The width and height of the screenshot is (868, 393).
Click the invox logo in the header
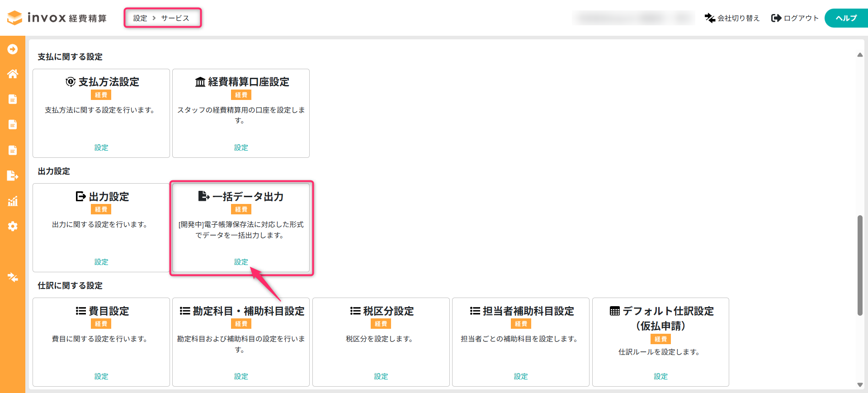click(57, 18)
